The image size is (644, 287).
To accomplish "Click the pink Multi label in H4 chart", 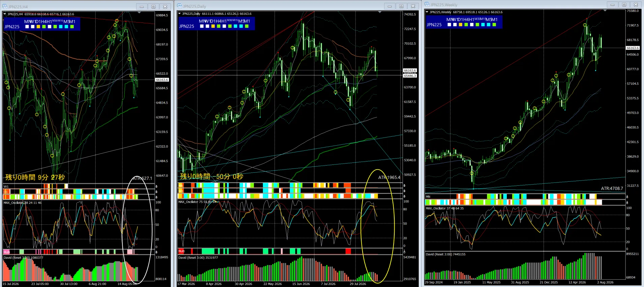I will click(6, 252).
